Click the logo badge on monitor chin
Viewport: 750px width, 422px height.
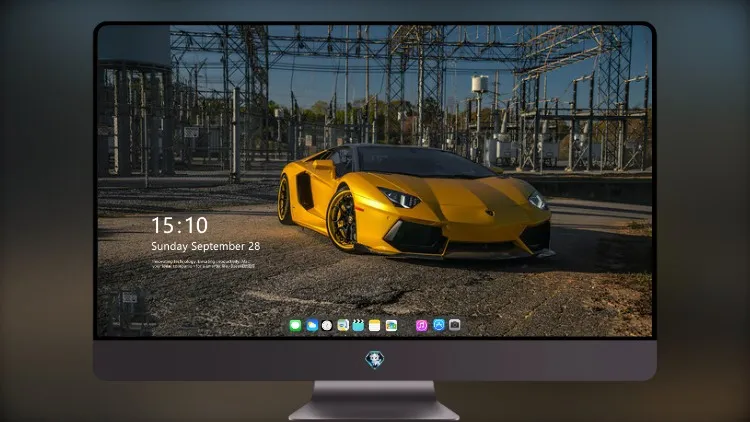pyautogui.click(x=375, y=359)
